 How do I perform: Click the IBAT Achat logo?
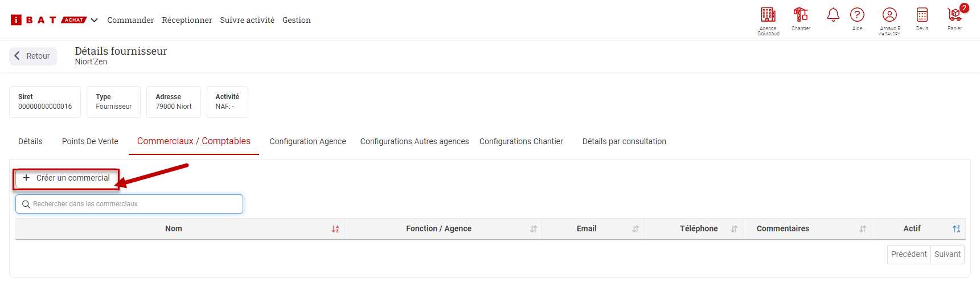pos(48,20)
